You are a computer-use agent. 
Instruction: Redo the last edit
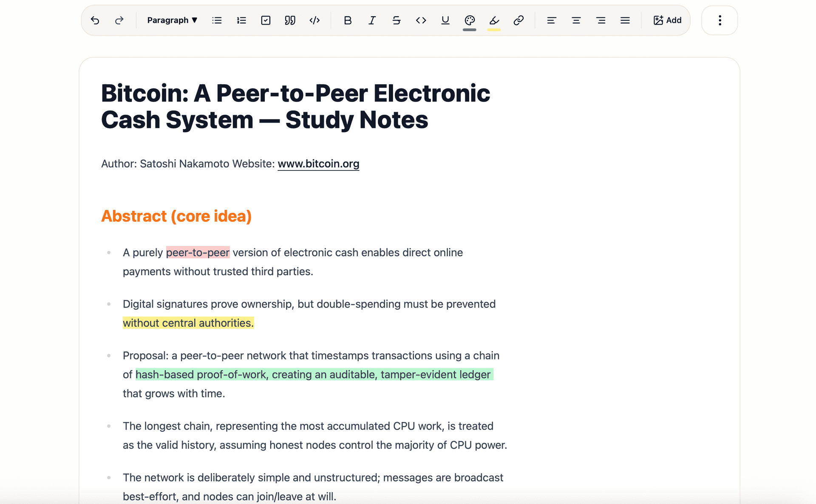click(119, 20)
